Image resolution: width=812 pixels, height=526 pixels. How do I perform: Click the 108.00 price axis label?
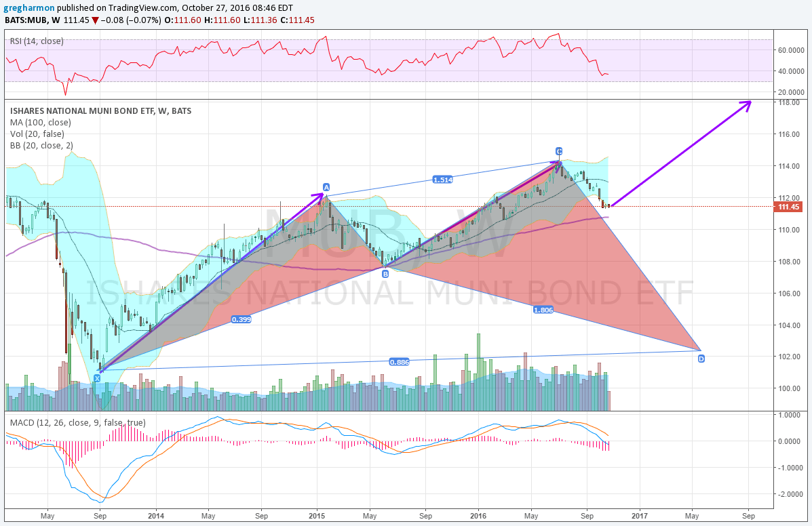pos(788,262)
